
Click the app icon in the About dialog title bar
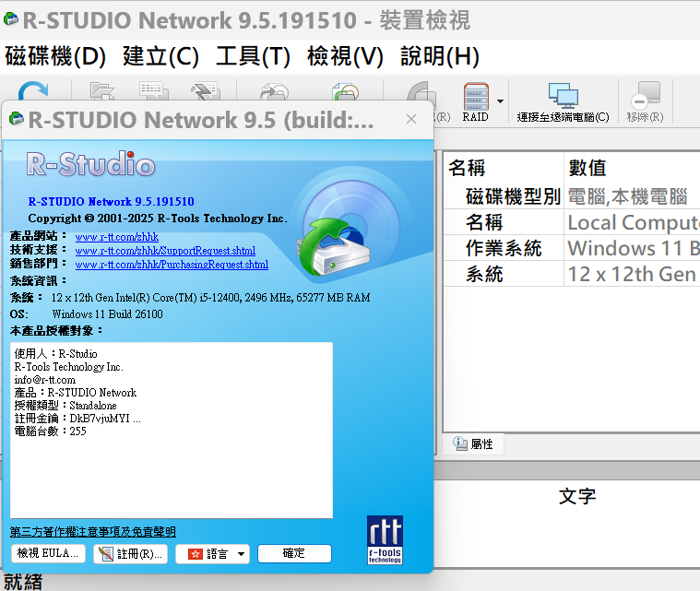coord(17,119)
